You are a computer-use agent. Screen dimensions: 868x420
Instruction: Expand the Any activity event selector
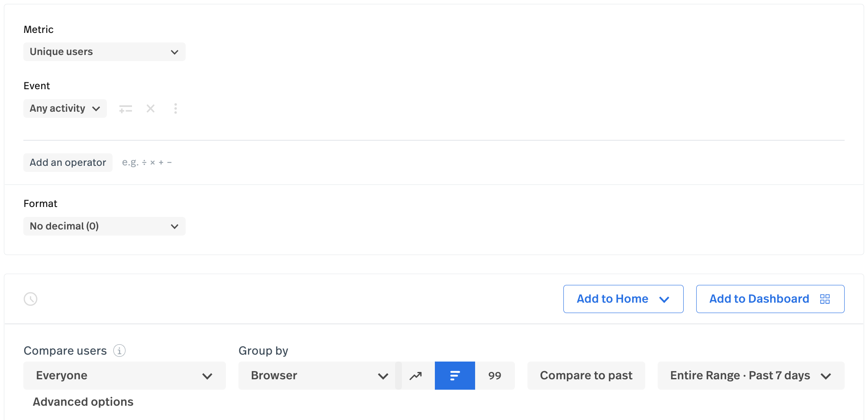[x=65, y=109]
